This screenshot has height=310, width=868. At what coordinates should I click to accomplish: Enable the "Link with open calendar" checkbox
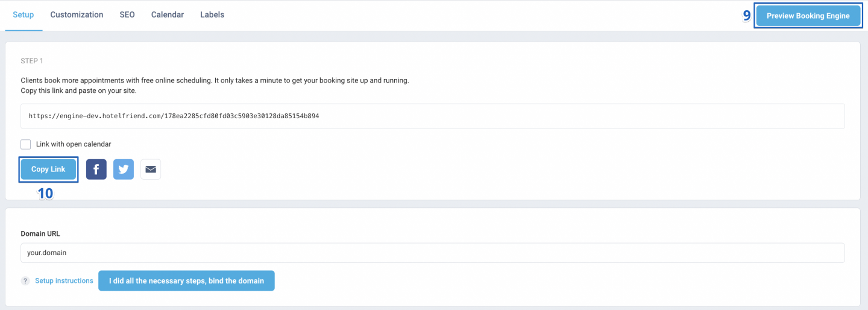click(x=25, y=144)
